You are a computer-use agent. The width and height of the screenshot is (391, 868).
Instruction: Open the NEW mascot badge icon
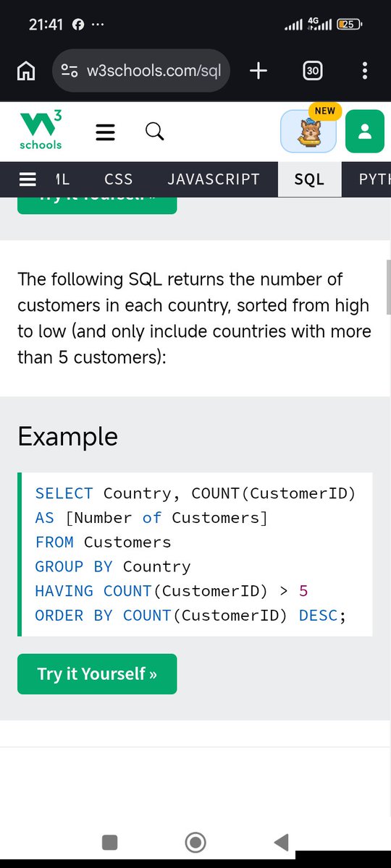tap(309, 130)
